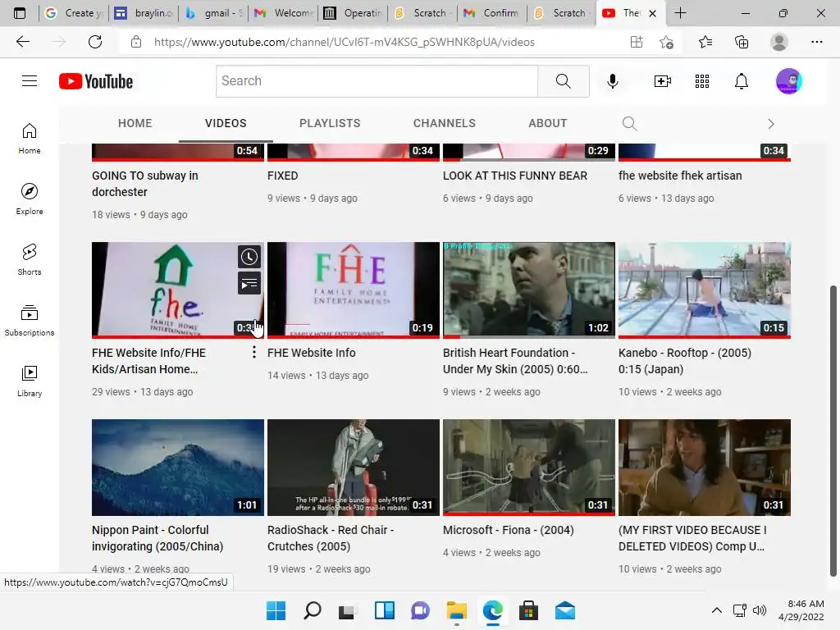Click the browser back arrow
The width and height of the screenshot is (840, 630).
22,42
